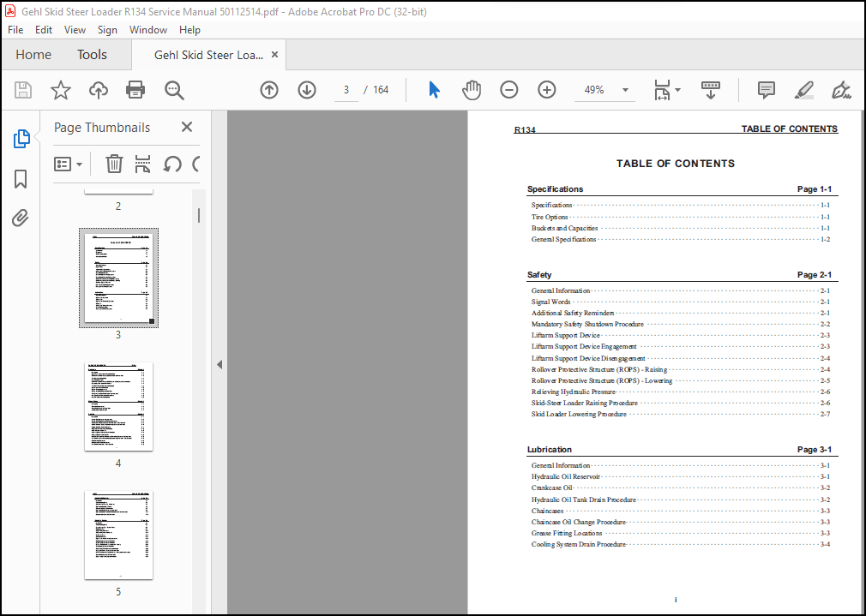Click Skid Loader Lowering Procedure entry
The height and width of the screenshot is (616, 866).
click(x=579, y=414)
